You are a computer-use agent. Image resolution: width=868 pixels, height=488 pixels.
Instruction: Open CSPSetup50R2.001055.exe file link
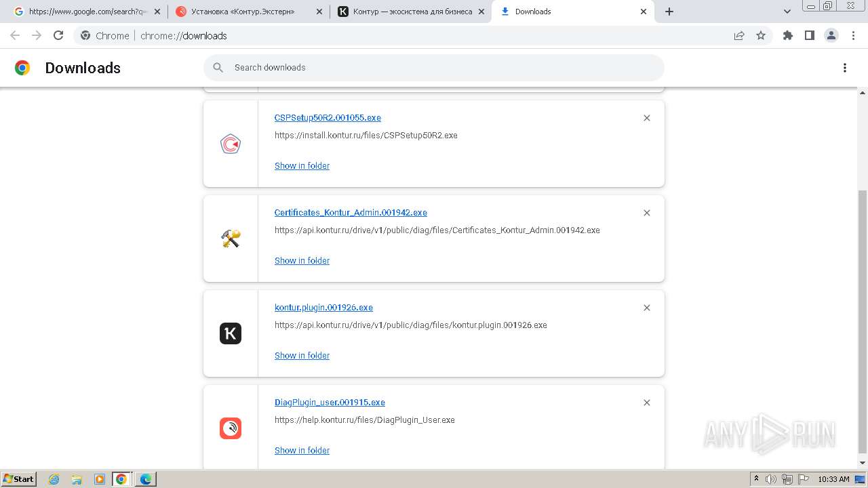tap(328, 118)
